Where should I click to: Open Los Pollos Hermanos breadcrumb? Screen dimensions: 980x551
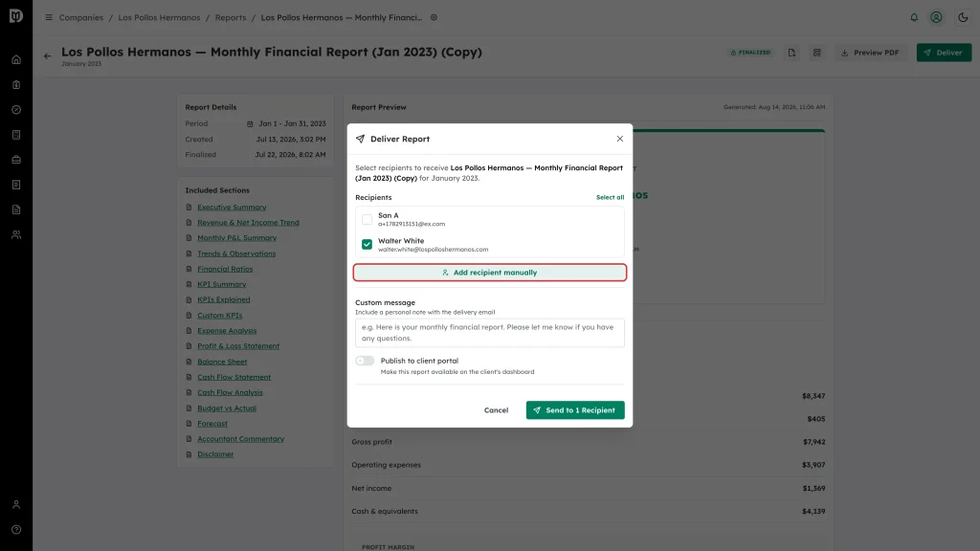click(x=160, y=17)
